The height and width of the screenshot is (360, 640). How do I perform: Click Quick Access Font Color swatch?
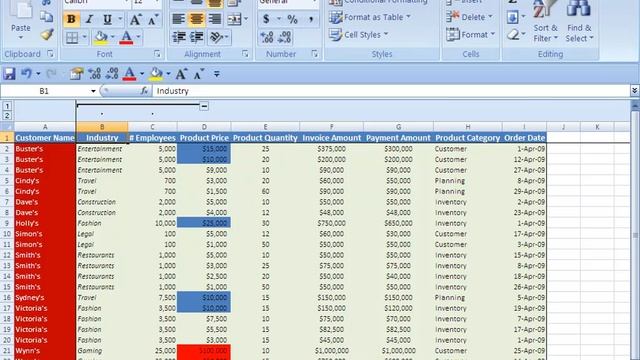point(129,74)
